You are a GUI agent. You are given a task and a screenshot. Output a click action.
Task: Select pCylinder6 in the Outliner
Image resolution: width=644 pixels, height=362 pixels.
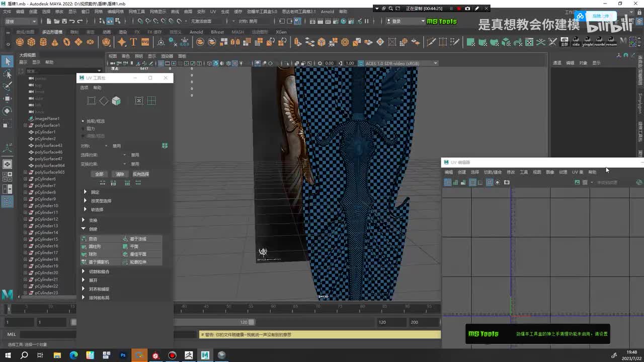tap(45, 179)
